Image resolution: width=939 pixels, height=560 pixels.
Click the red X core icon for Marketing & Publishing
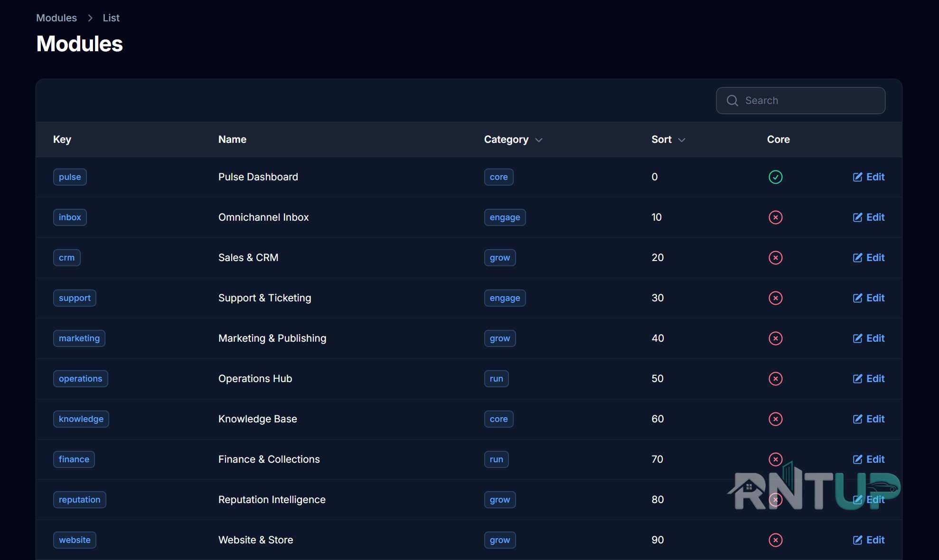pos(775,338)
